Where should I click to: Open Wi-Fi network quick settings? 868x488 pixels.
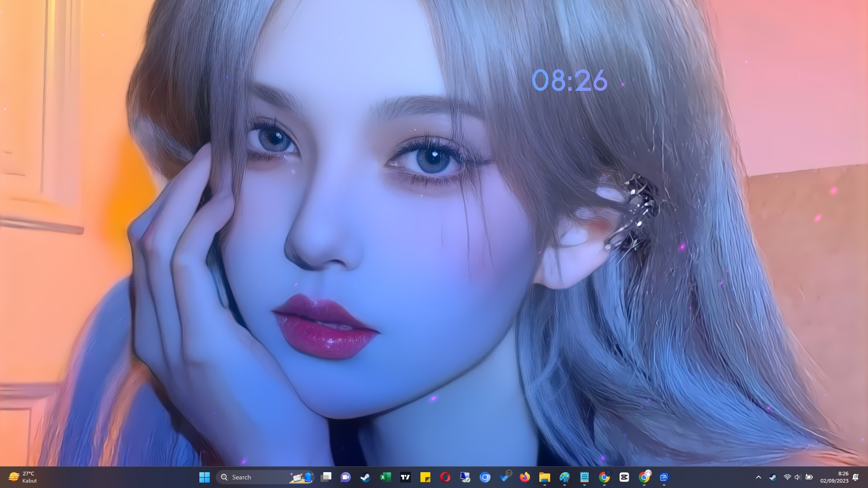[787, 477]
